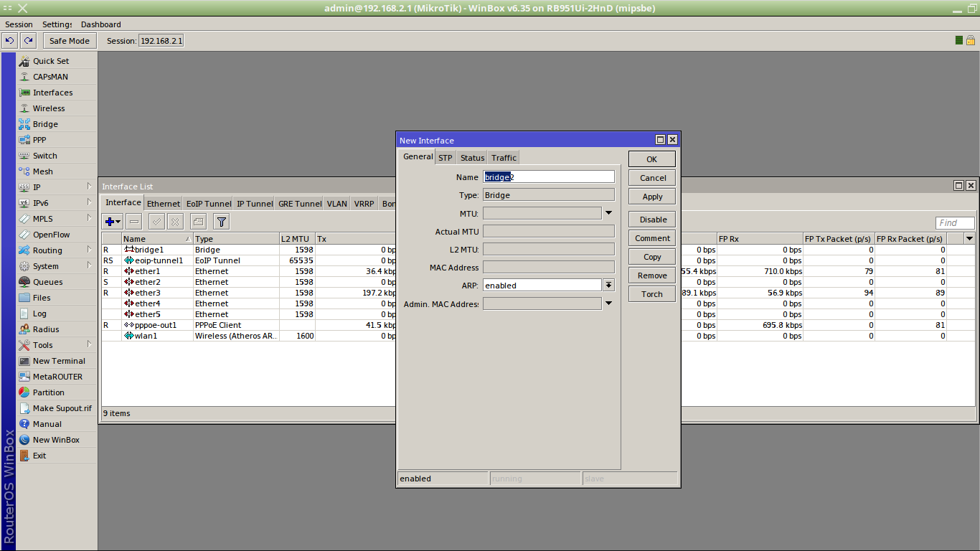The height and width of the screenshot is (551, 980).
Task: Launch New Terminal from the sidebar
Action: (56, 361)
